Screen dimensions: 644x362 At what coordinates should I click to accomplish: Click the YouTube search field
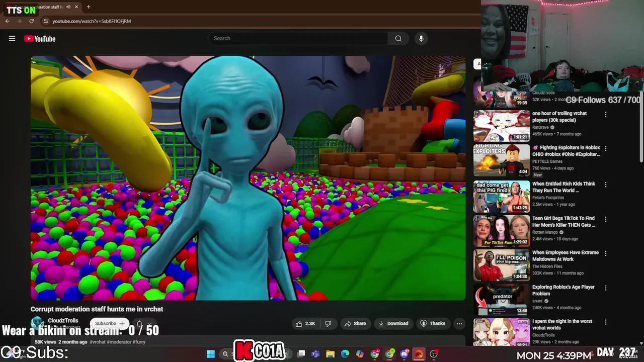[x=298, y=38]
